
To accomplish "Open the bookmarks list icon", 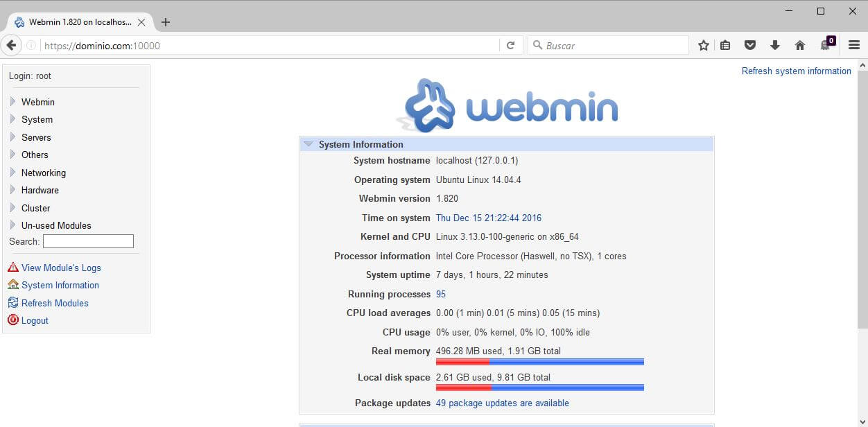I will coord(725,45).
